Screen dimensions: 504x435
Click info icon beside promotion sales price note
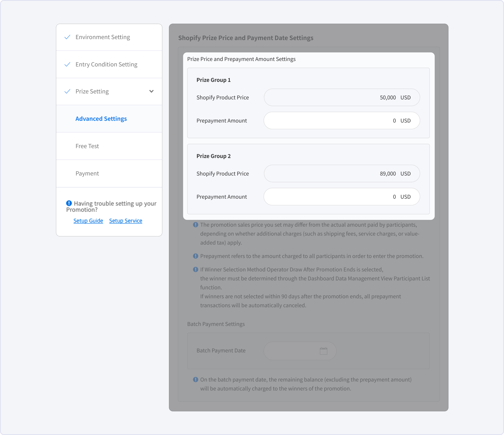pos(196,225)
